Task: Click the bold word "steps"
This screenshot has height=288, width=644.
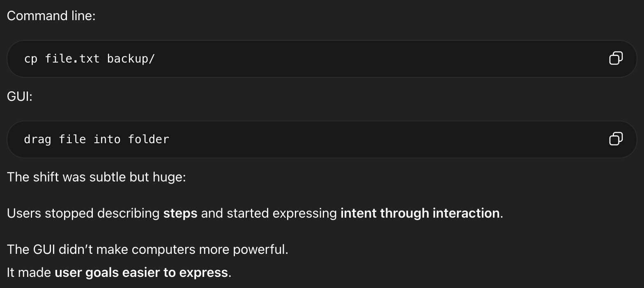Action: coord(180,213)
